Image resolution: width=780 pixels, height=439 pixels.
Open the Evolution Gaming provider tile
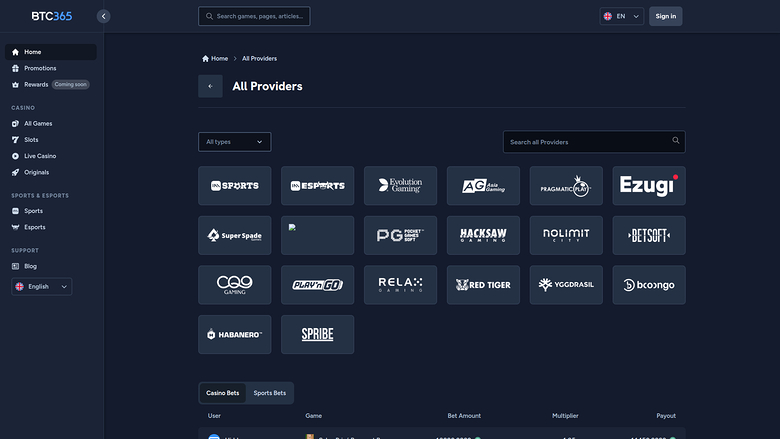pos(400,186)
